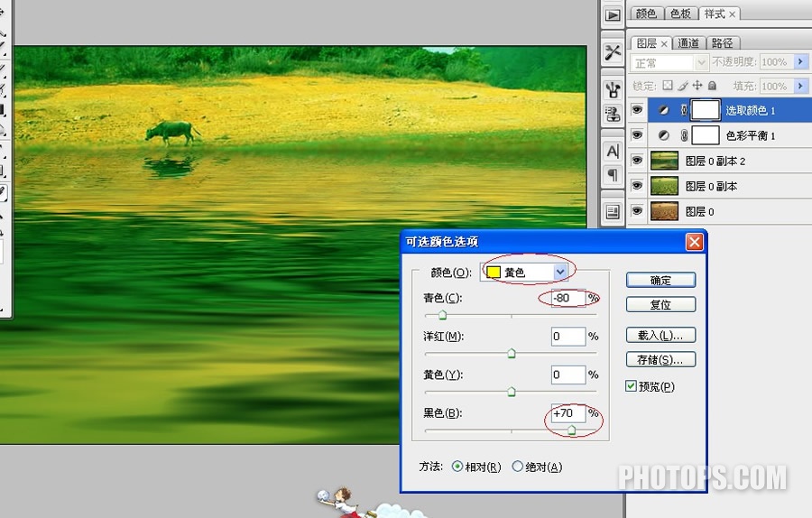Switch to the 颜色 tab

[646, 14]
